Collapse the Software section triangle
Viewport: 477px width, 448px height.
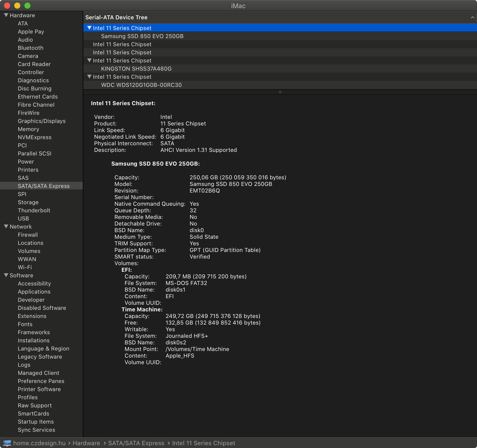pos(6,275)
